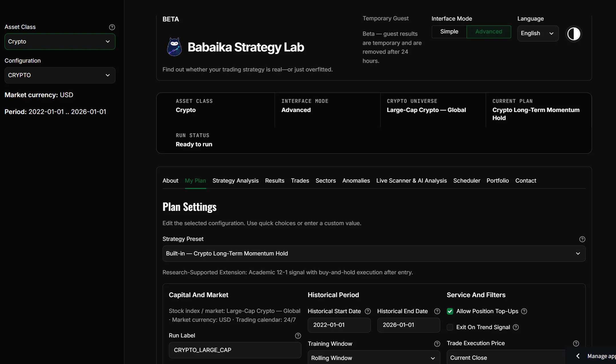The image size is (616, 364).
Task: Click the Training Window help icon
Action: pos(437,344)
